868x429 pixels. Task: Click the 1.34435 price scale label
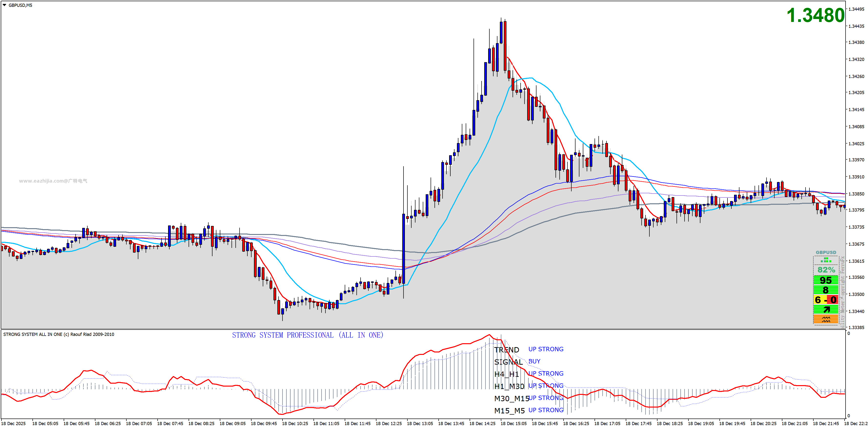point(856,26)
